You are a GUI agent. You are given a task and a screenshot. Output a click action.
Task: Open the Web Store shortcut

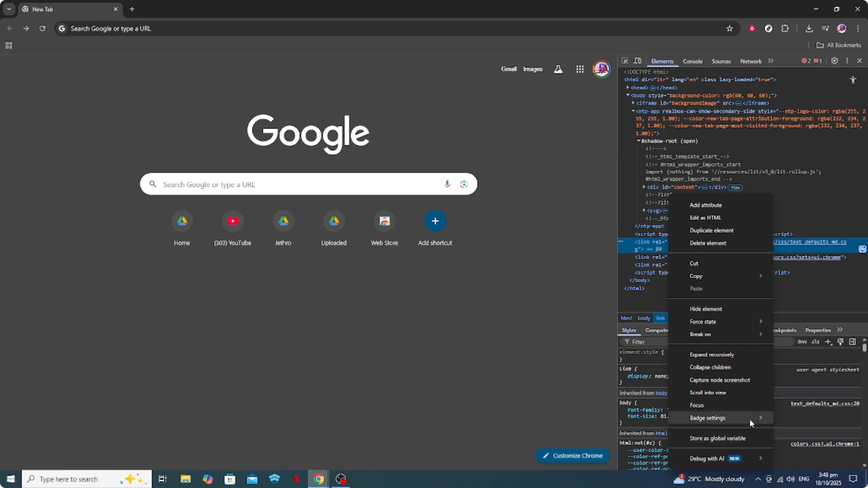(x=384, y=228)
